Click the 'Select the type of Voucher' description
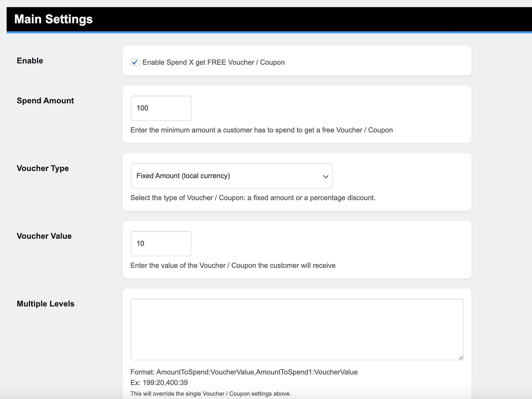 point(253,198)
